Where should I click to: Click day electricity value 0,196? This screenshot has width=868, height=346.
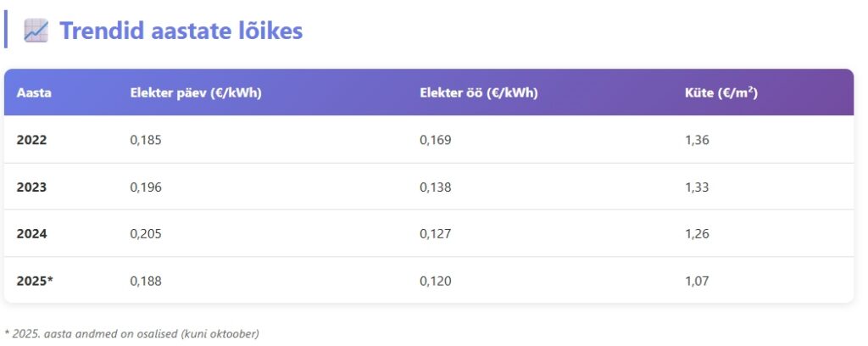tap(145, 187)
